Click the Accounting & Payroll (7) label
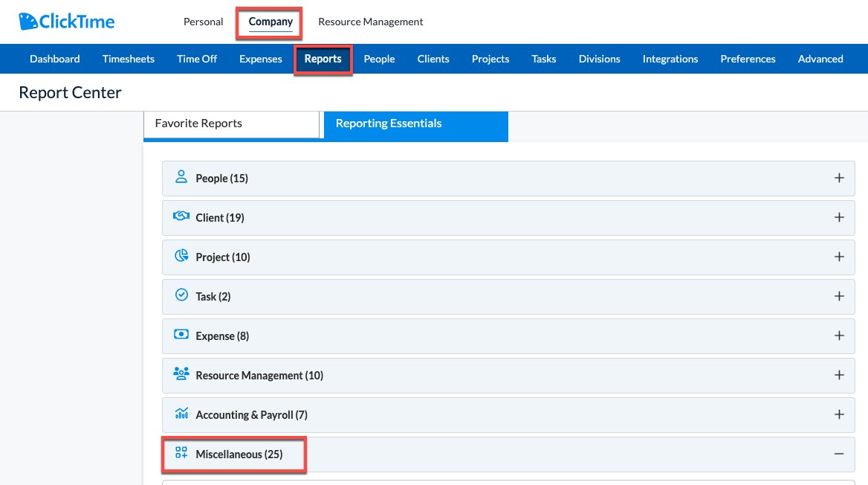Screen dimensions: 868x485 click(251, 414)
